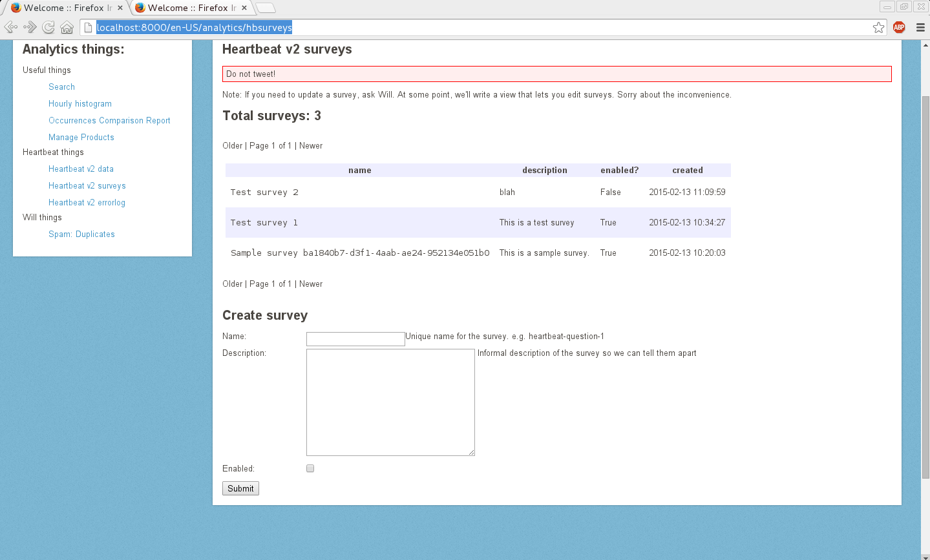Open the Hourly histogram link
This screenshot has width=930, height=560.
[80, 104]
